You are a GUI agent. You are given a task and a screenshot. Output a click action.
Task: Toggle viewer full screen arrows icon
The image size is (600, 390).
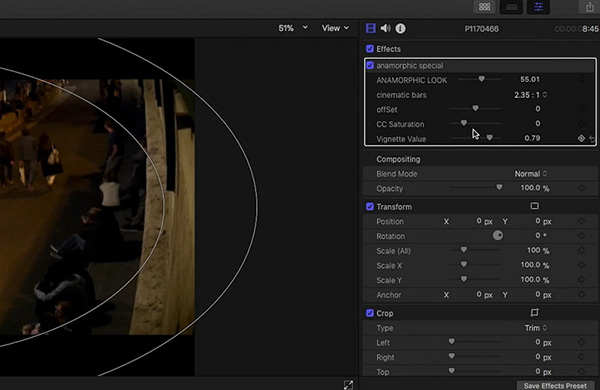tap(348, 385)
